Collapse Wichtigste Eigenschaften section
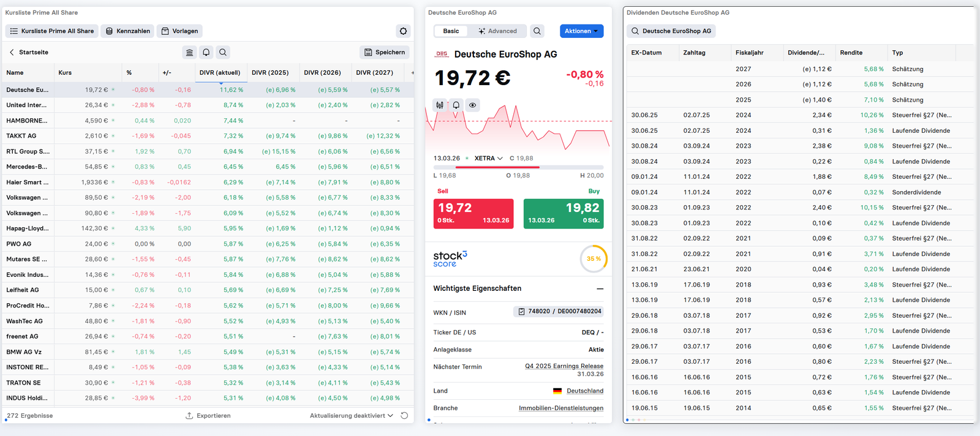980x436 pixels. pyautogui.click(x=600, y=288)
